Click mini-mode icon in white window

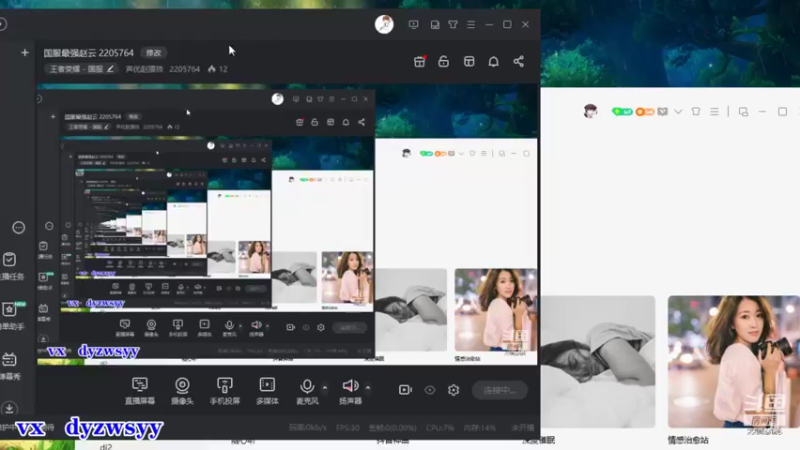coord(743,111)
